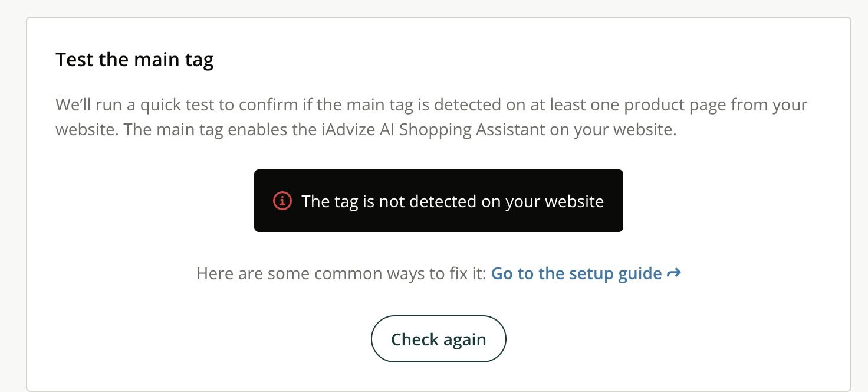Click the word Check in the button

point(415,339)
